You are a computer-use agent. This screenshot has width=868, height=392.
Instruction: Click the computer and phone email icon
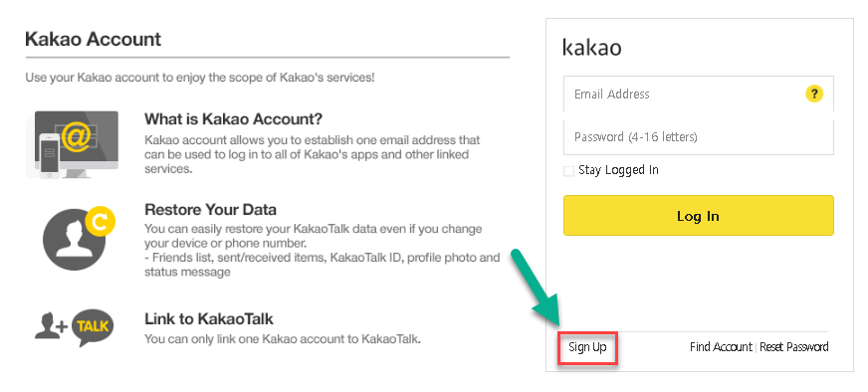[x=73, y=144]
